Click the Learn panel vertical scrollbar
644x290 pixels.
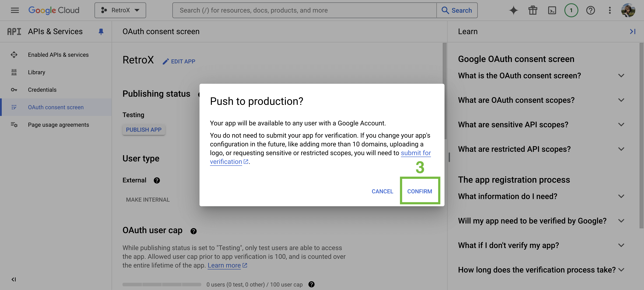(x=642, y=136)
